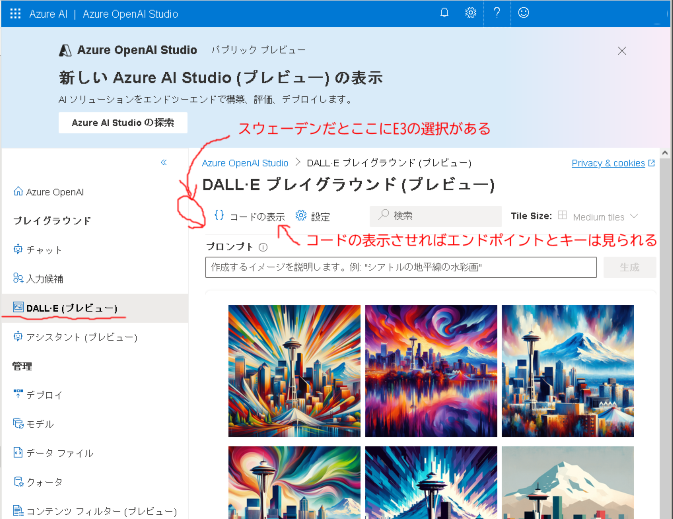
Task: Open the help question mark icon
Action: point(497,13)
